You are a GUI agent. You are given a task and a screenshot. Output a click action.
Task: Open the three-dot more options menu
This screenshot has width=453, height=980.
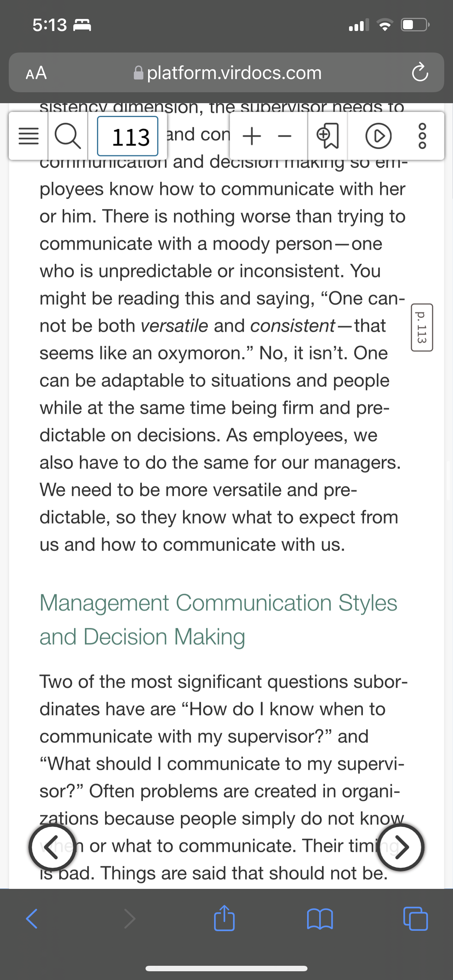(423, 136)
